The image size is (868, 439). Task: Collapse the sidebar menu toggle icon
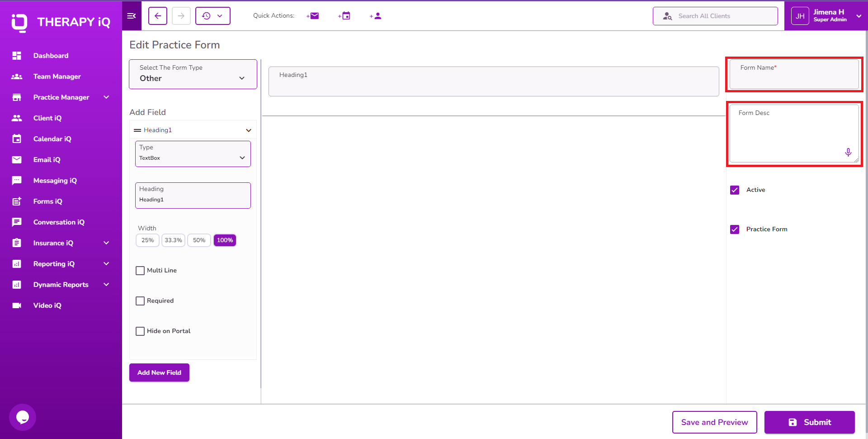[132, 16]
